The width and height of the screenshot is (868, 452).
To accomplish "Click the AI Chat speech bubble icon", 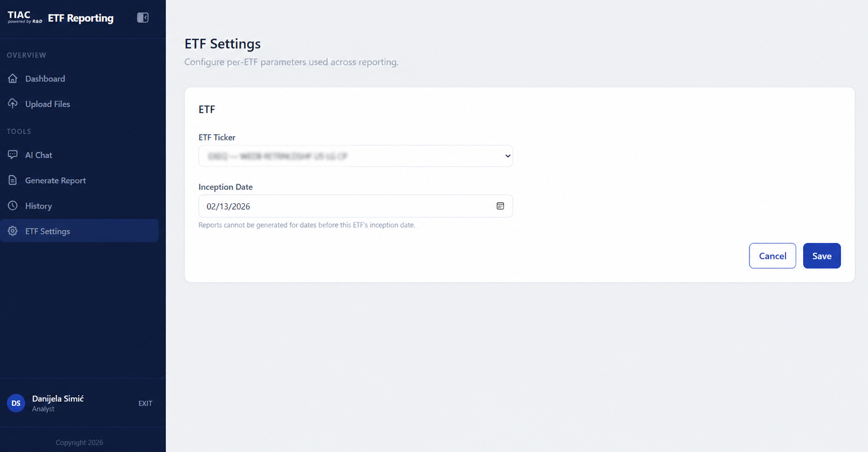I will click(13, 155).
